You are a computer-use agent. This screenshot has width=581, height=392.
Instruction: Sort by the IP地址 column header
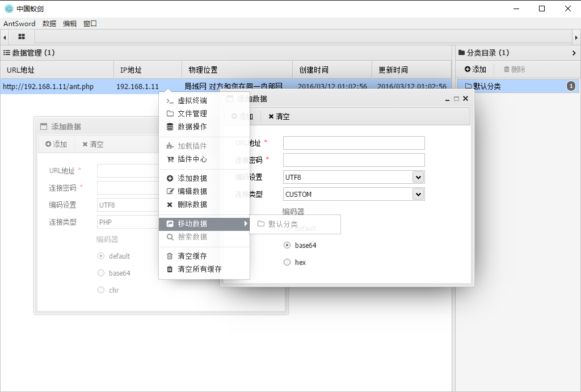pos(148,70)
